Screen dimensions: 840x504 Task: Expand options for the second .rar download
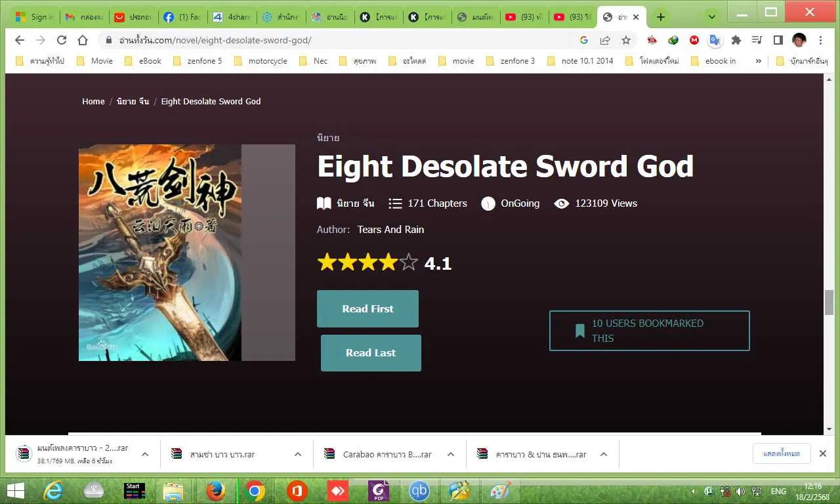(x=298, y=454)
